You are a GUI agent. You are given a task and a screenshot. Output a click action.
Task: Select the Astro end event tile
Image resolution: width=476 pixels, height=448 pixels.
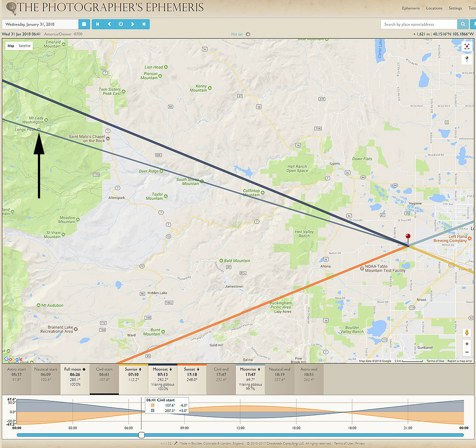pos(309,379)
